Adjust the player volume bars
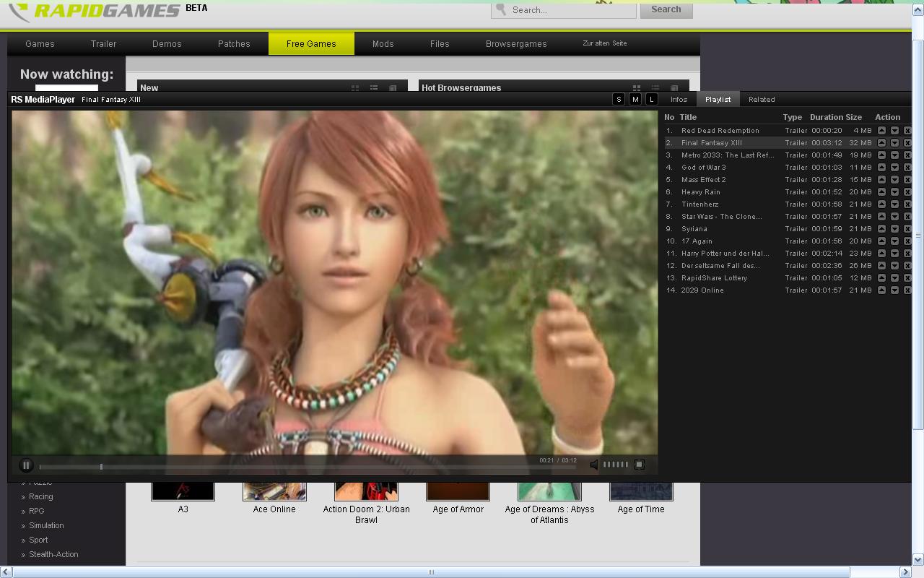 point(616,465)
